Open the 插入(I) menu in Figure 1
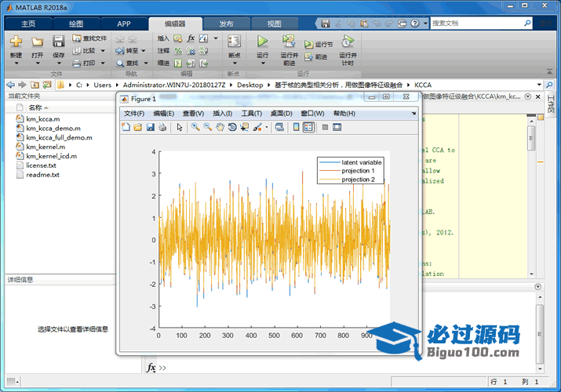Image resolution: width=561 pixels, height=392 pixels. tap(222, 113)
